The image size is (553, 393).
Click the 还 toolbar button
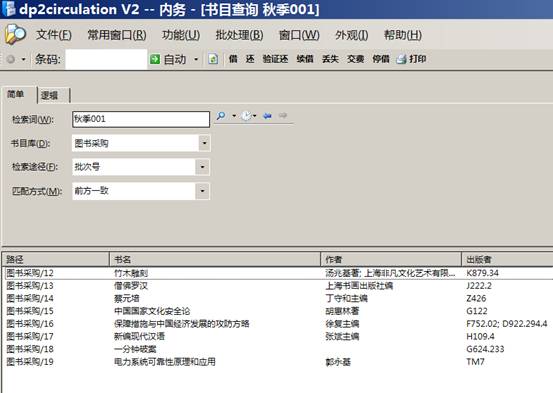click(250, 59)
